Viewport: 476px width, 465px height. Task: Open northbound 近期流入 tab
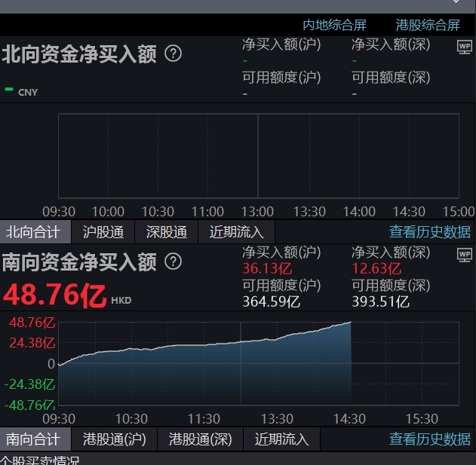click(x=236, y=232)
